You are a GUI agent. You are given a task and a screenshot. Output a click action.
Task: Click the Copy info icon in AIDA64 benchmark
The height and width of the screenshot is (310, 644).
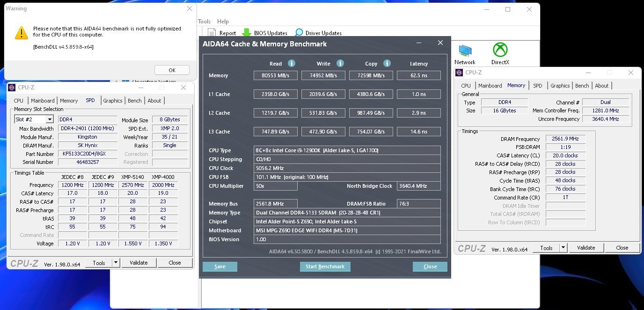pyautogui.click(x=387, y=63)
